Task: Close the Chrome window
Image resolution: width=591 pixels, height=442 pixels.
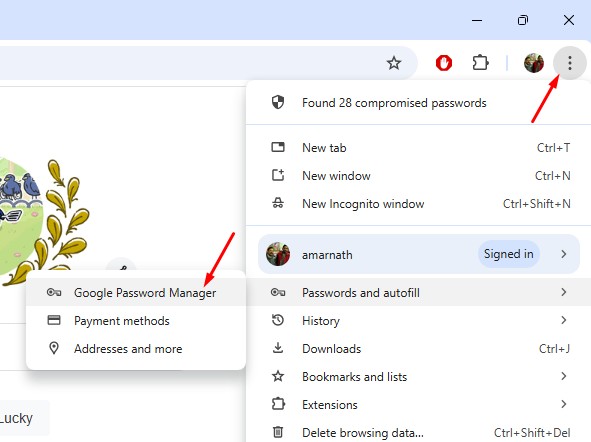Action: (569, 20)
